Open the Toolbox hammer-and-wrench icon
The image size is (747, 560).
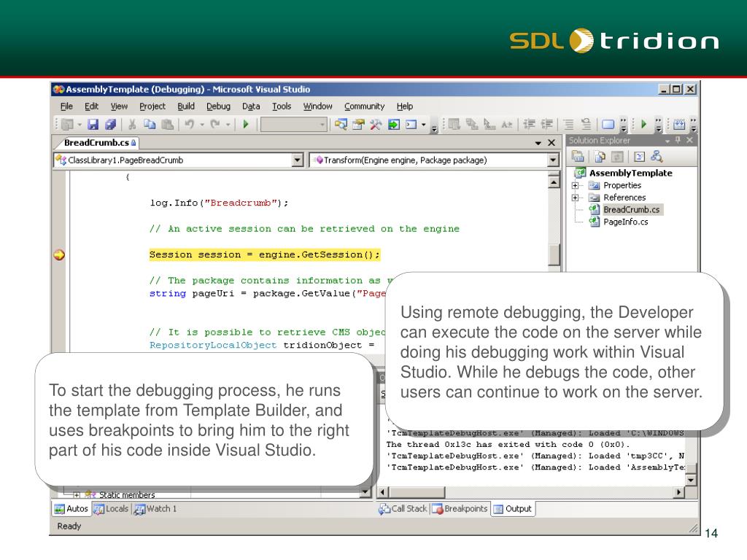click(x=376, y=125)
